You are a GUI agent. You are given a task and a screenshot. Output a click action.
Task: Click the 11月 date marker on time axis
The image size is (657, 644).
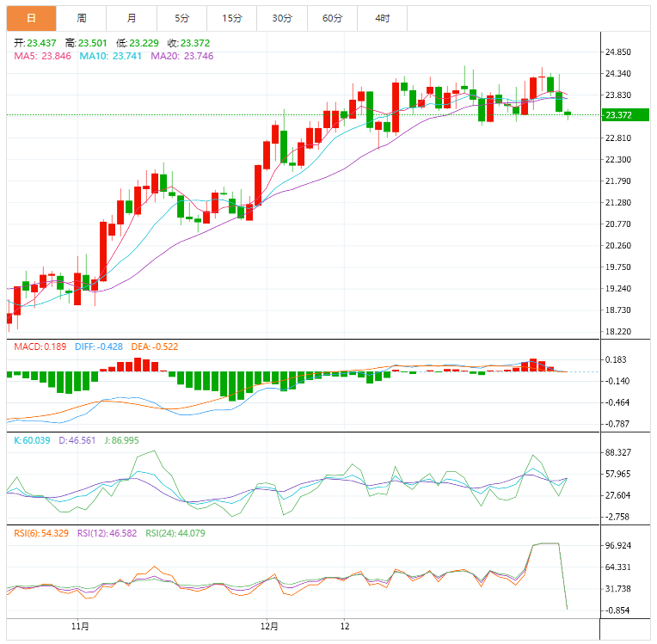click(80, 625)
